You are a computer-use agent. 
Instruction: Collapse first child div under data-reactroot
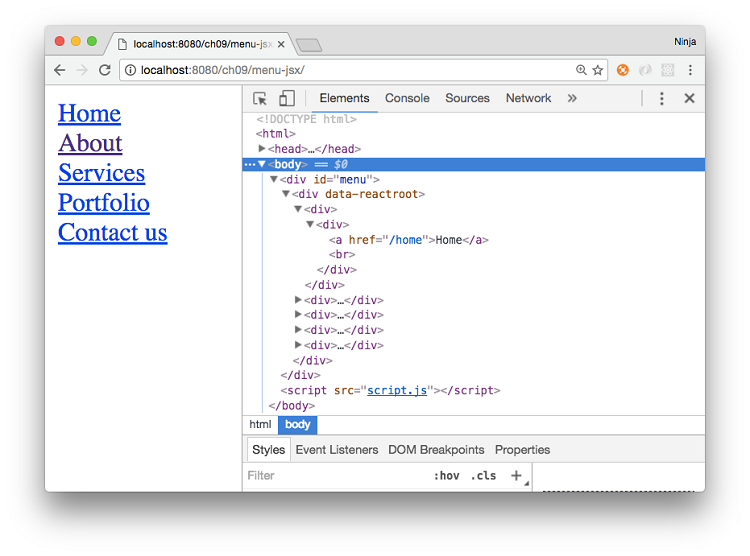[x=298, y=209]
